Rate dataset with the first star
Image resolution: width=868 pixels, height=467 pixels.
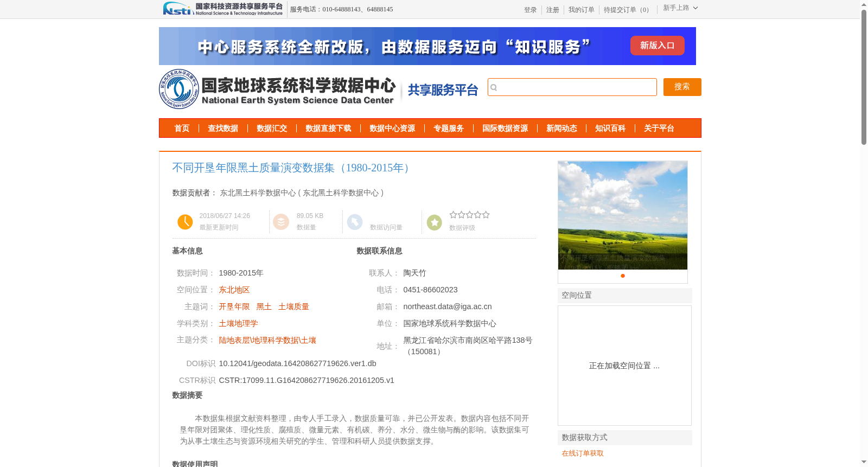454,215
